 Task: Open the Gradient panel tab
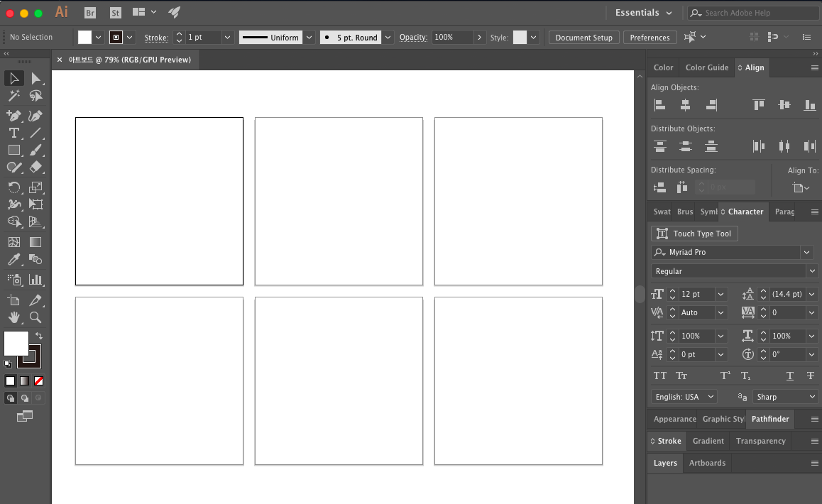pyautogui.click(x=708, y=441)
